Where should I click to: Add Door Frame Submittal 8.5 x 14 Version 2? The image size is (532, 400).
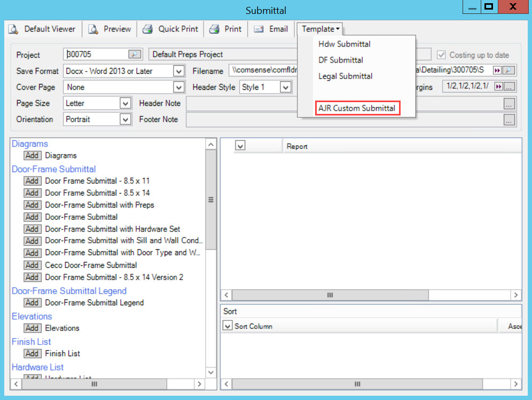point(32,278)
